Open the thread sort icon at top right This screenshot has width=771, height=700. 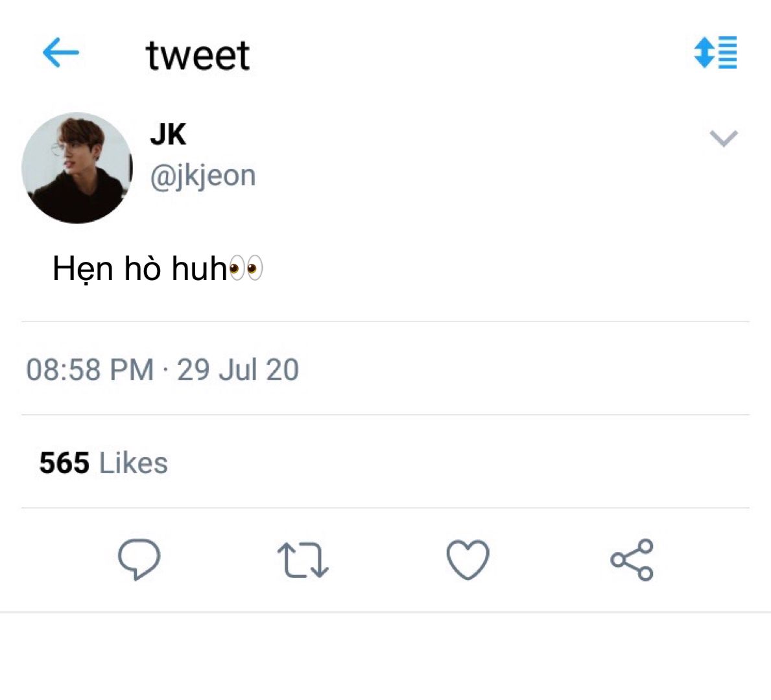715,52
